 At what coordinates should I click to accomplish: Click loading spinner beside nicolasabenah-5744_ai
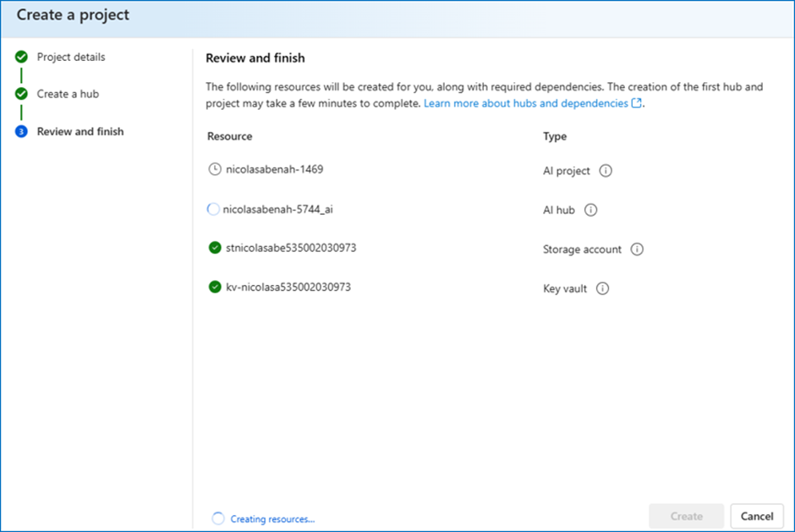click(213, 209)
